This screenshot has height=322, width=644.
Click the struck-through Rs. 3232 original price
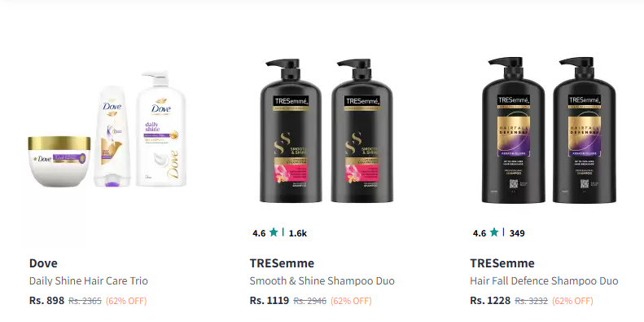(531, 301)
